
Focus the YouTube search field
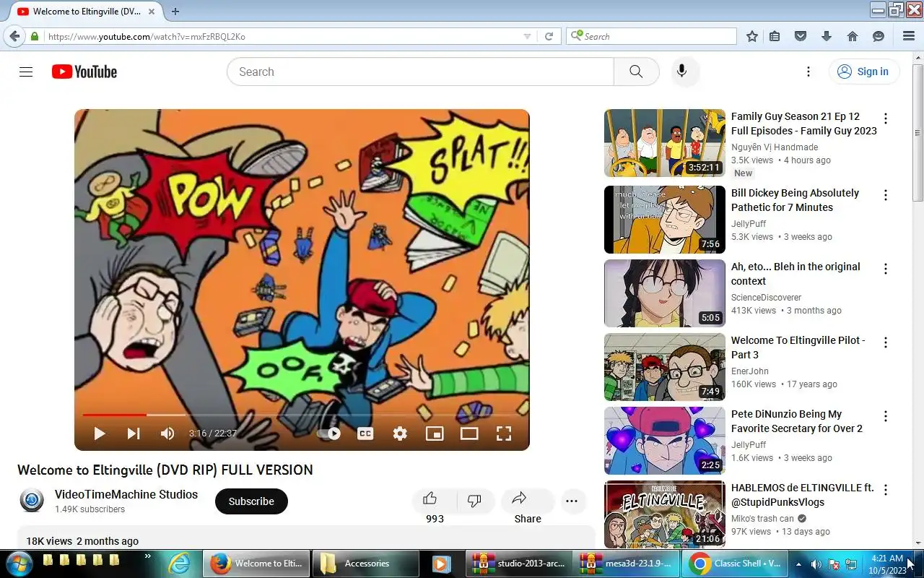(x=420, y=72)
